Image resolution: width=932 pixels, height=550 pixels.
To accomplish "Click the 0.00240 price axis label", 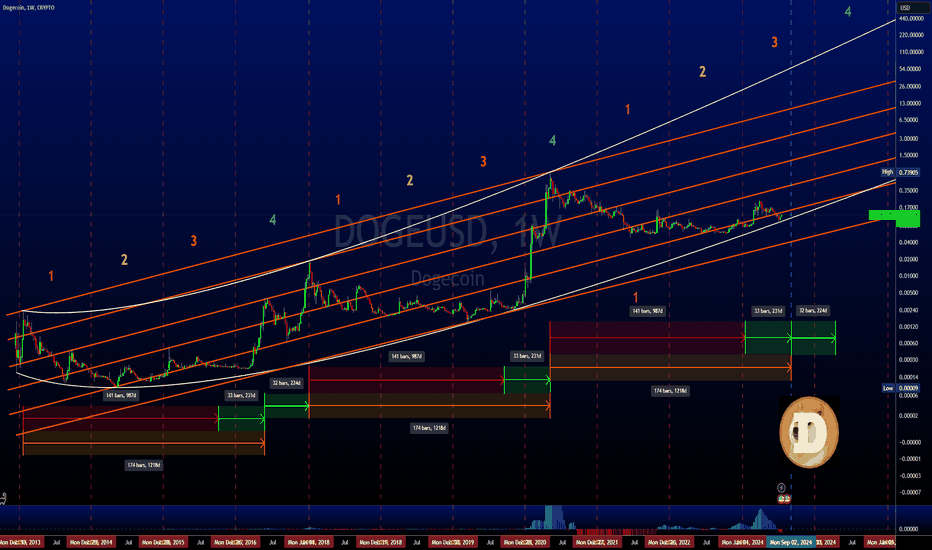I will tap(909, 310).
